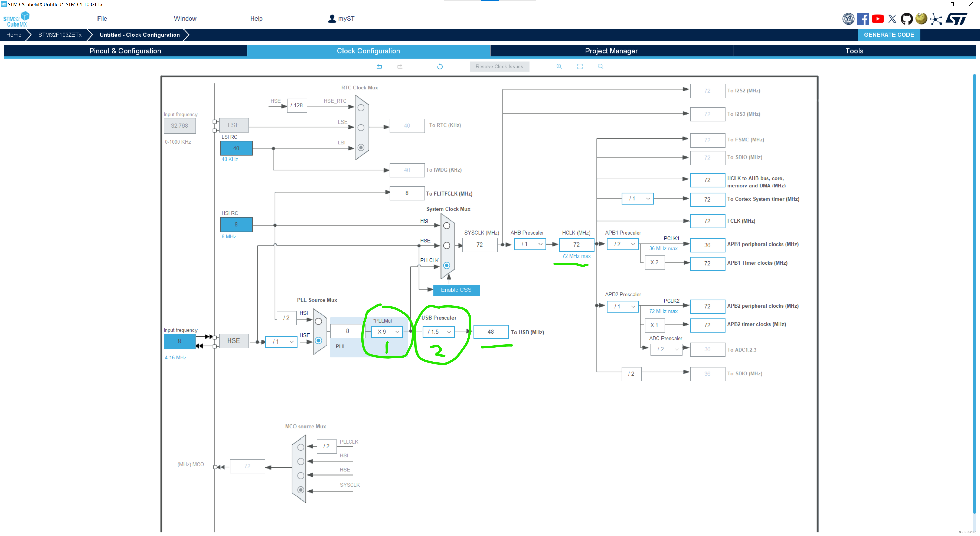Click the GENERATE CODE button
Screen dimensions: 980x536
(889, 35)
